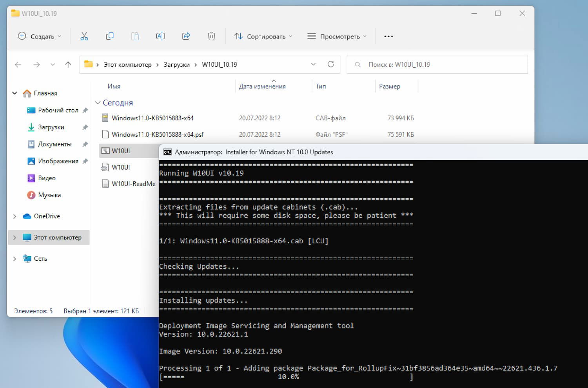The image size is (588, 388).
Task: Click Загрузки in the address breadcrumb
Action: [x=176, y=65]
